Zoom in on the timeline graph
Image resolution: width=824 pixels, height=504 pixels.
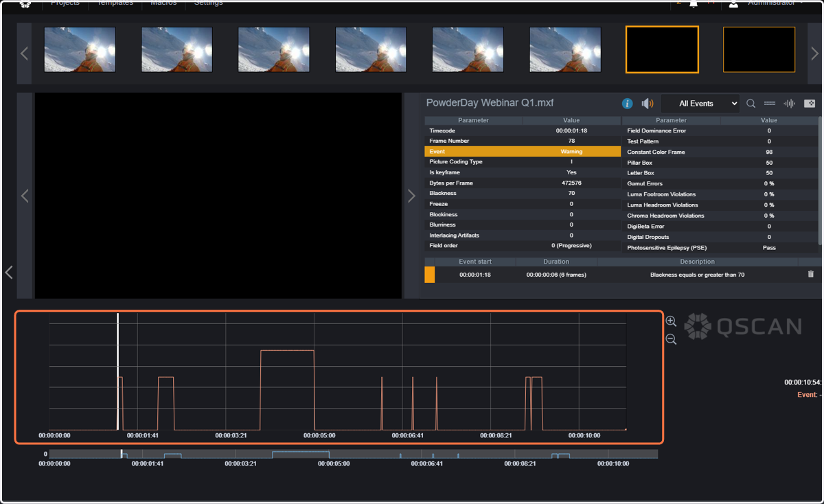click(x=671, y=321)
